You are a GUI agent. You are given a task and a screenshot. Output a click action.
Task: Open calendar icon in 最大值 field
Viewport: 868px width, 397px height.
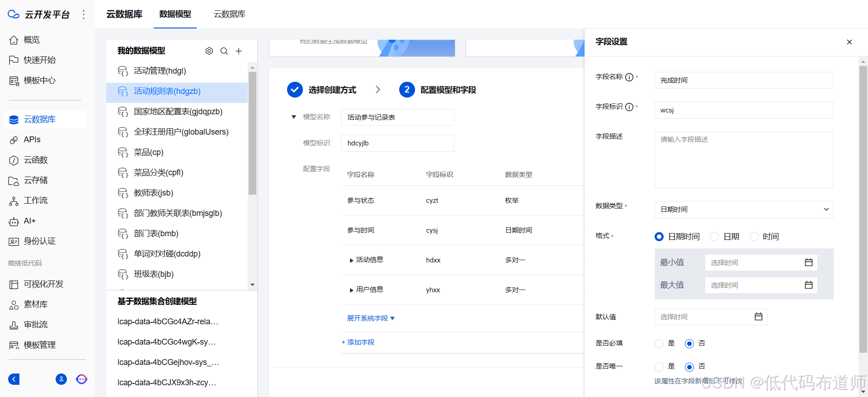pos(809,285)
